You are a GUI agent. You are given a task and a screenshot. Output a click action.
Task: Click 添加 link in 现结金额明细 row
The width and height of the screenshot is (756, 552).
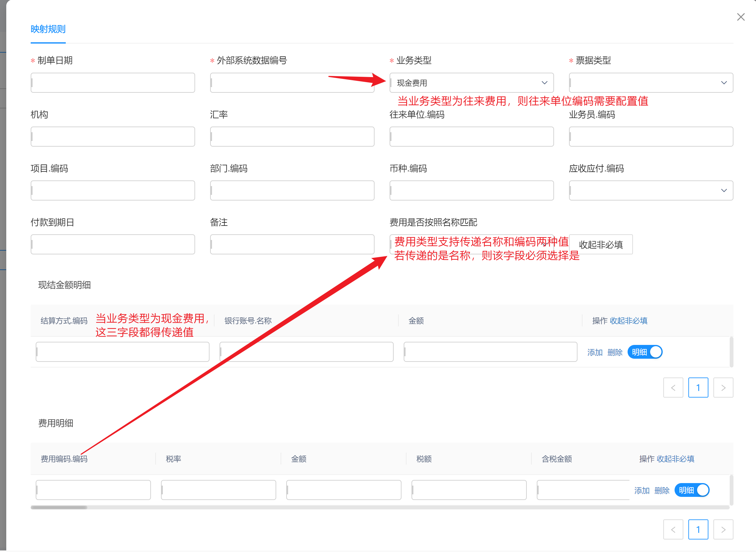click(595, 352)
